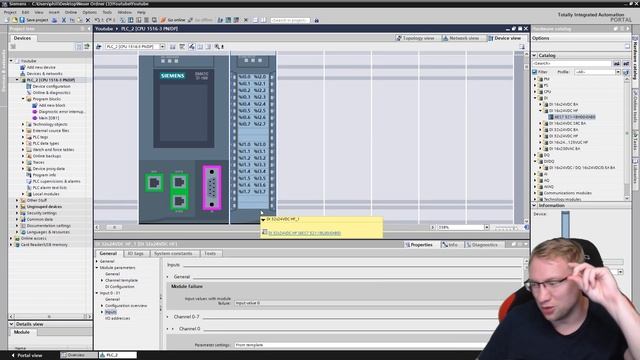Switch to System constants tab
The width and height of the screenshot is (640, 360).
pyautogui.click(x=173, y=253)
